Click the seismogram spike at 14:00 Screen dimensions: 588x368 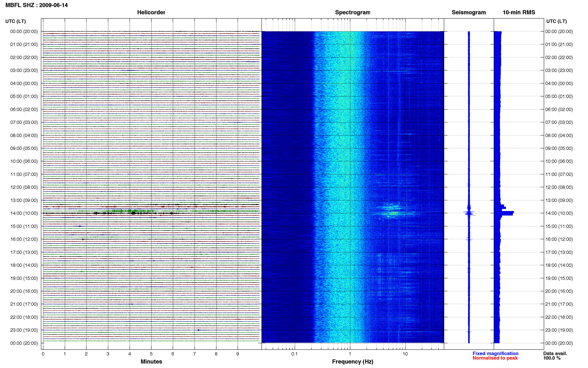[x=469, y=213]
